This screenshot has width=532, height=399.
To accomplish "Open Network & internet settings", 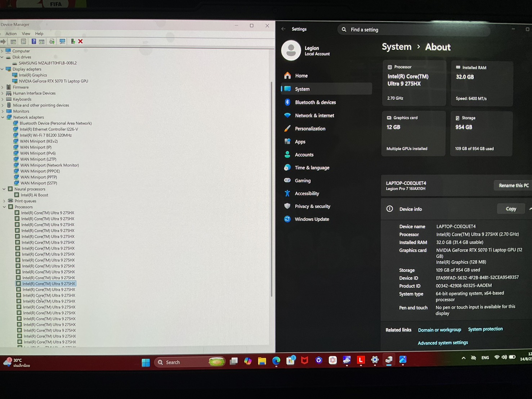I will click(326, 116).
